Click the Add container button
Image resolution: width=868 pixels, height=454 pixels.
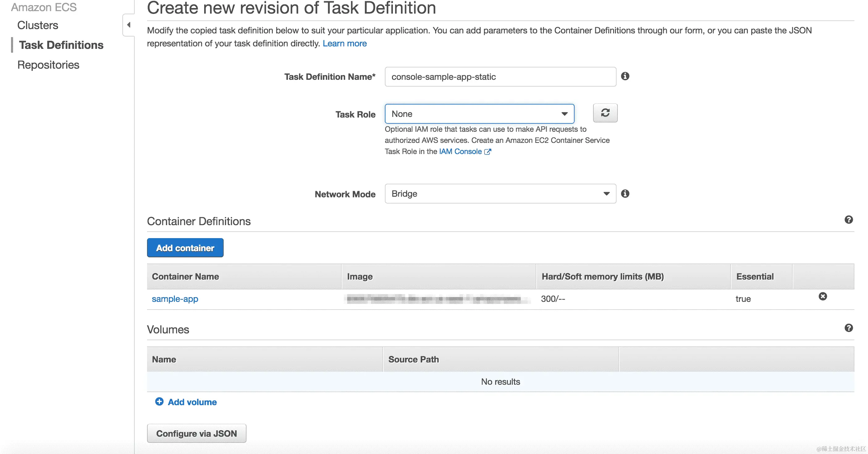[185, 248]
